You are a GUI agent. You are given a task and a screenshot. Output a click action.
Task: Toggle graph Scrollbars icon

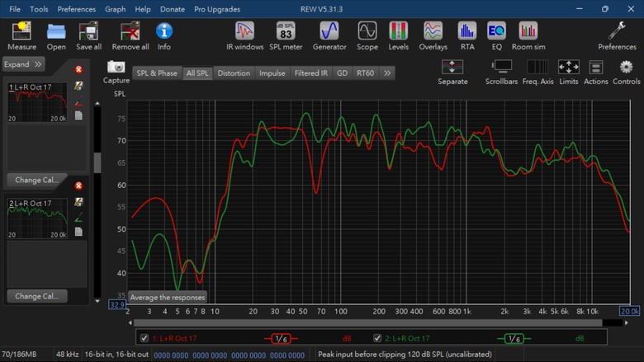[x=501, y=67]
